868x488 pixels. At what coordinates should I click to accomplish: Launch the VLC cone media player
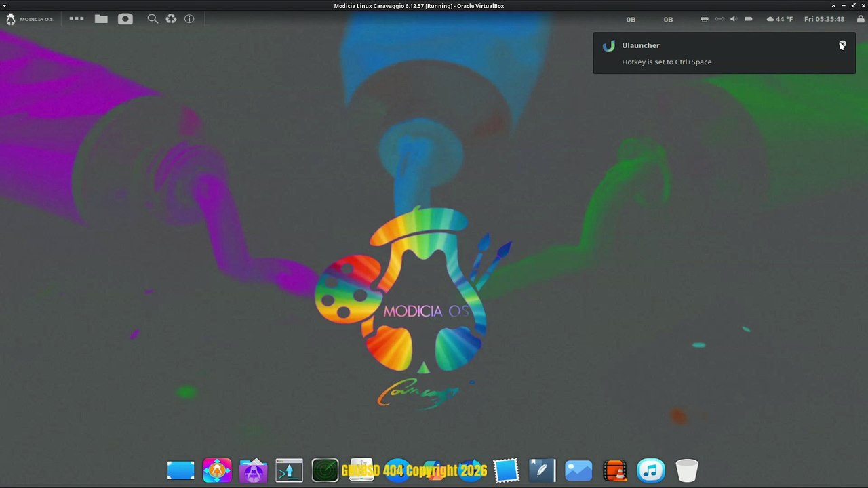click(x=615, y=470)
